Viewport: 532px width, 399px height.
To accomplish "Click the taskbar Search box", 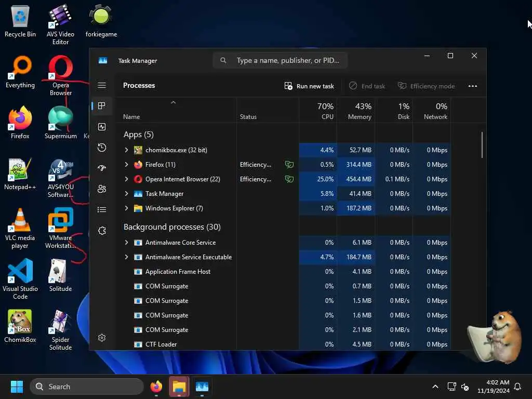I will [x=87, y=387].
